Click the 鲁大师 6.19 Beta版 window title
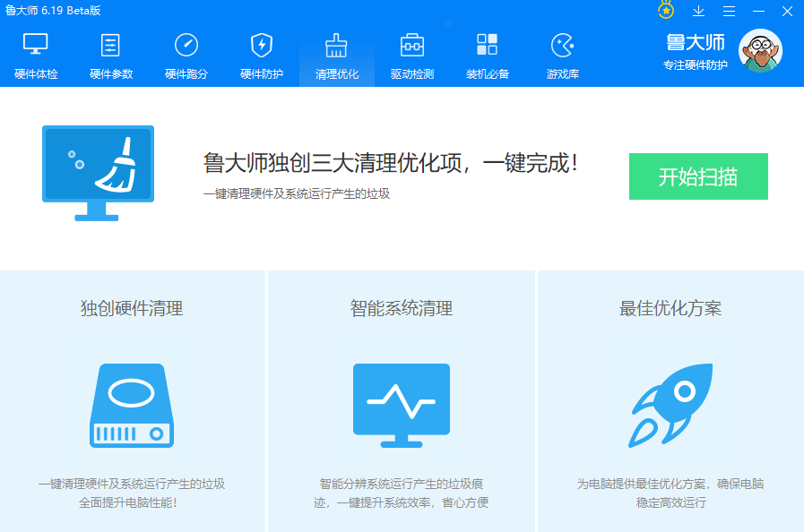 53,11
